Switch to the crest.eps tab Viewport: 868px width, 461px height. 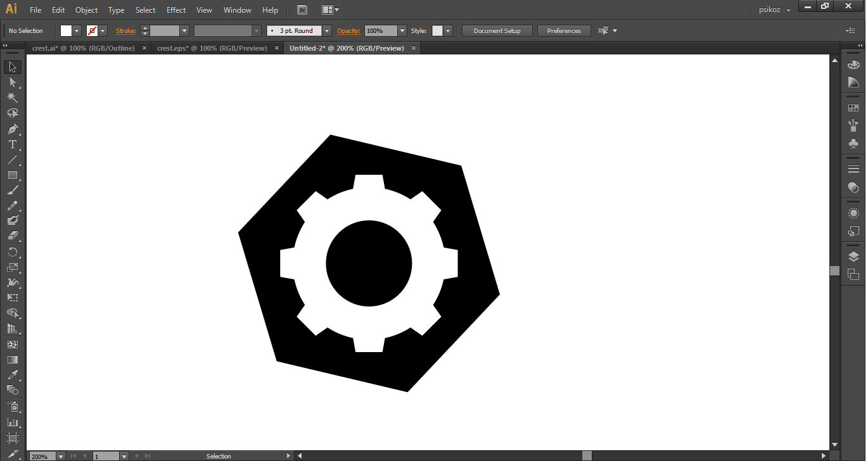point(212,48)
